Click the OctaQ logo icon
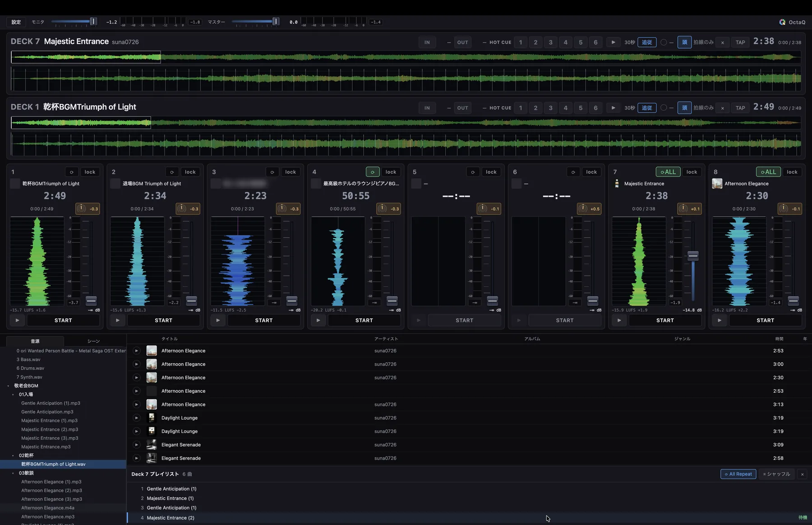 point(782,22)
